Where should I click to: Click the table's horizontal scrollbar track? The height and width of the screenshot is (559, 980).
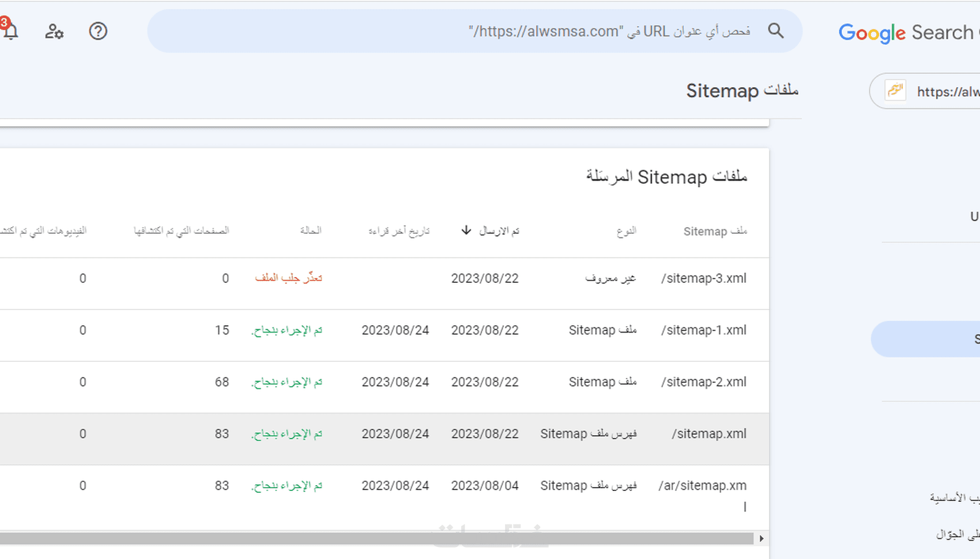pyautogui.click(x=375, y=538)
